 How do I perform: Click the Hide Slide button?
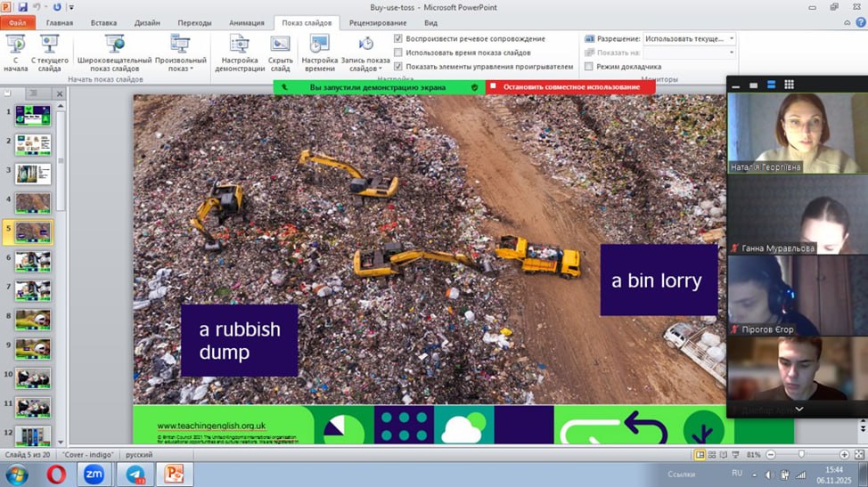(280, 53)
